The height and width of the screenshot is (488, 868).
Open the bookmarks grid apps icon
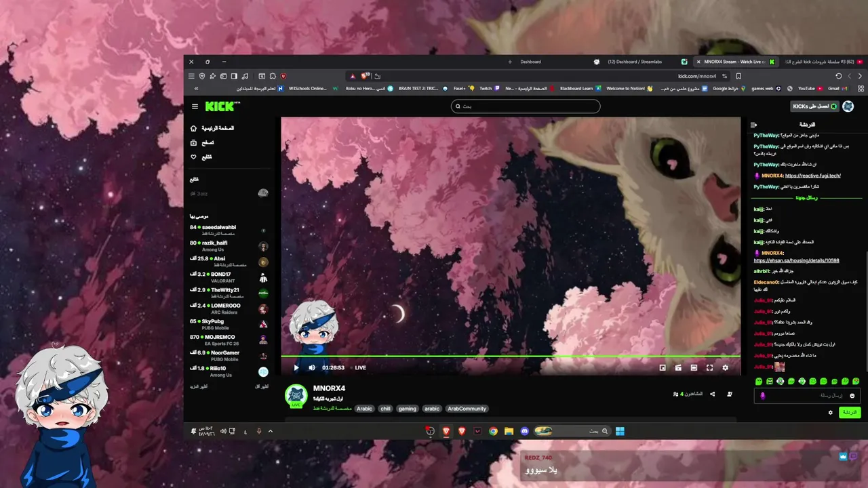pos(861,89)
